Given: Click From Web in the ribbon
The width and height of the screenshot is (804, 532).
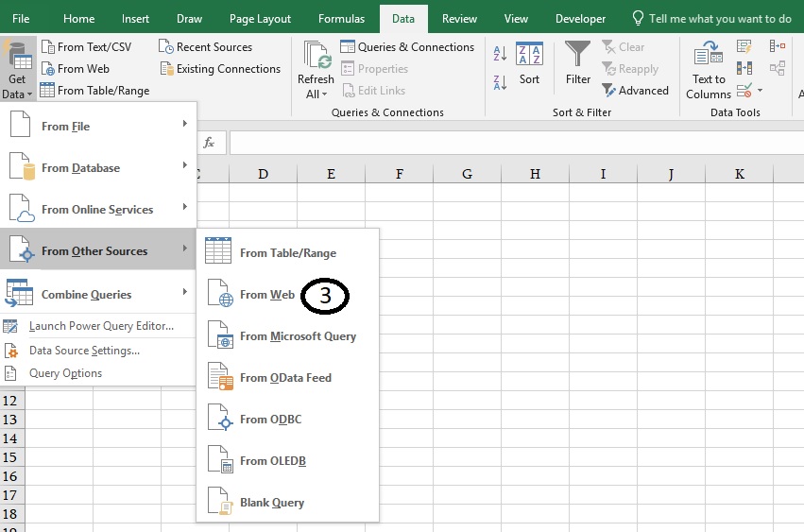Looking at the screenshot, I should click(x=76, y=68).
